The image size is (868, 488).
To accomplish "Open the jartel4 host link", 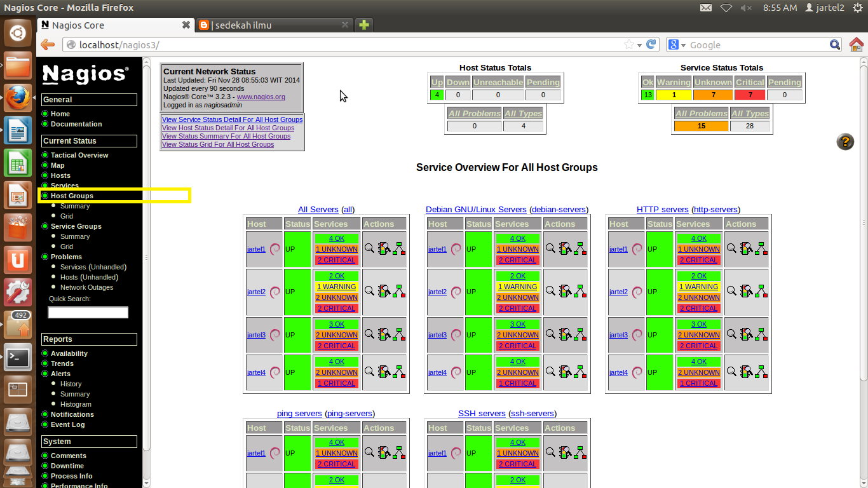I will tap(255, 372).
